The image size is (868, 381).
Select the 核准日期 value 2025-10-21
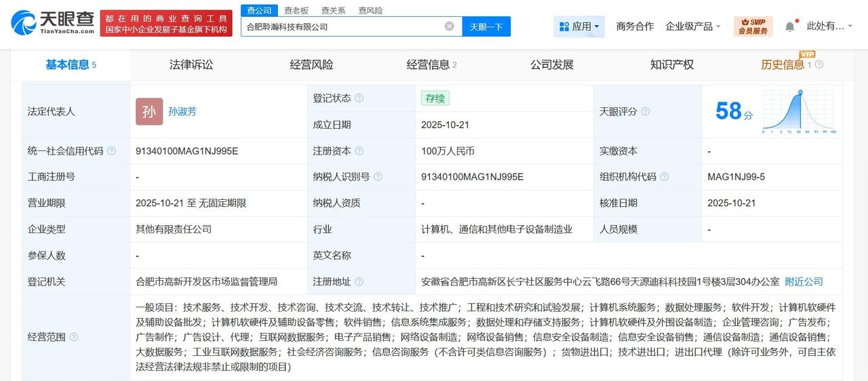click(x=732, y=203)
